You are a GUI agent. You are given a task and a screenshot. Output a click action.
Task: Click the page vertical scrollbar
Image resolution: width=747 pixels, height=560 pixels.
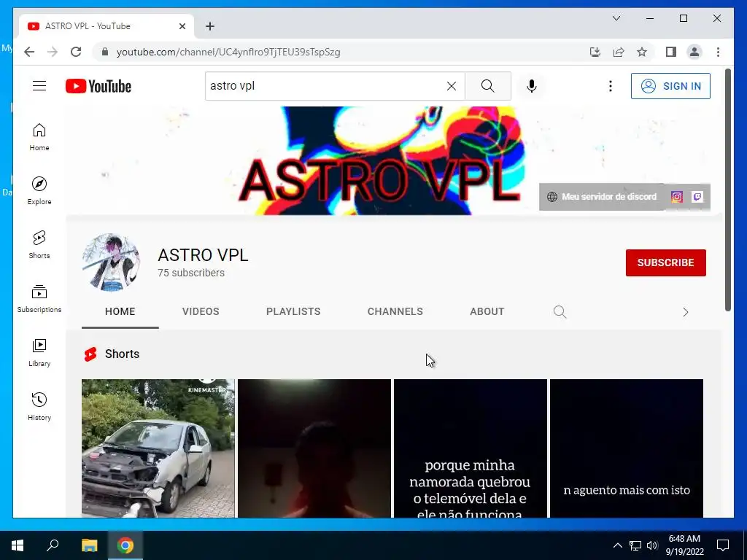coord(727,190)
